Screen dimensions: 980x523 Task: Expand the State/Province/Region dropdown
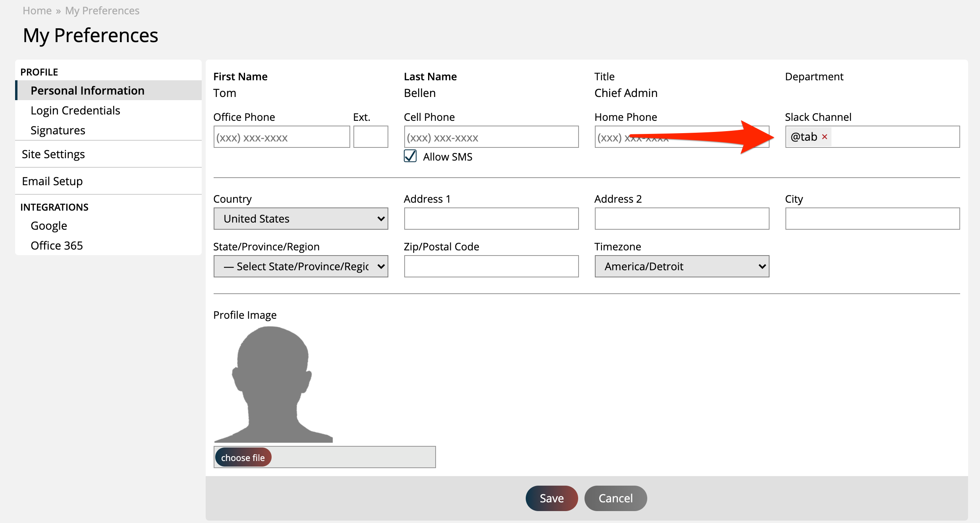tap(301, 266)
